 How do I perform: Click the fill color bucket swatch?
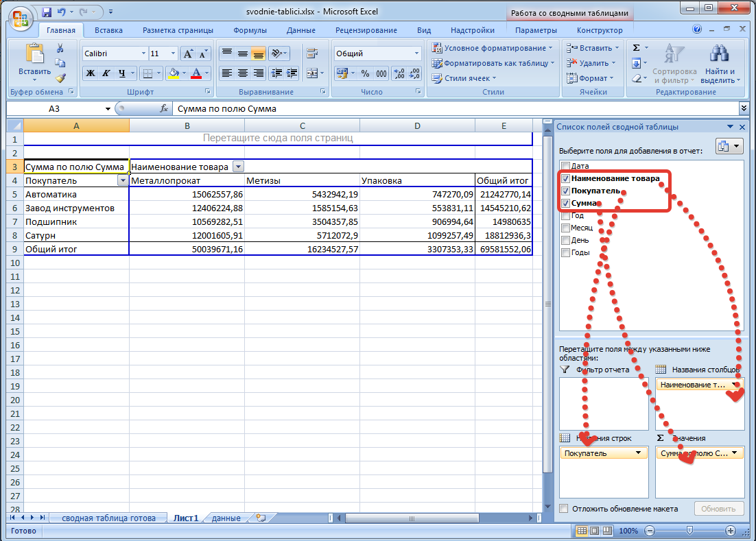coord(174,73)
